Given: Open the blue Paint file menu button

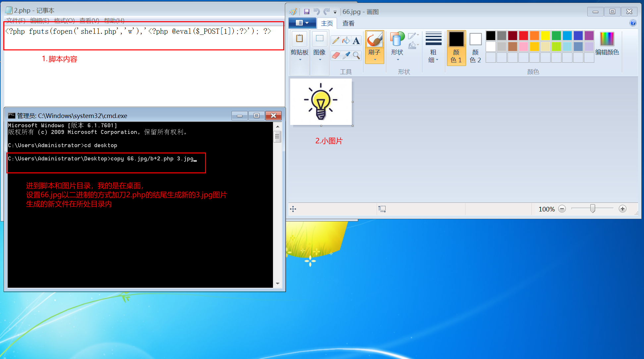Looking at the screenshot, I should (x=302, y=23).
